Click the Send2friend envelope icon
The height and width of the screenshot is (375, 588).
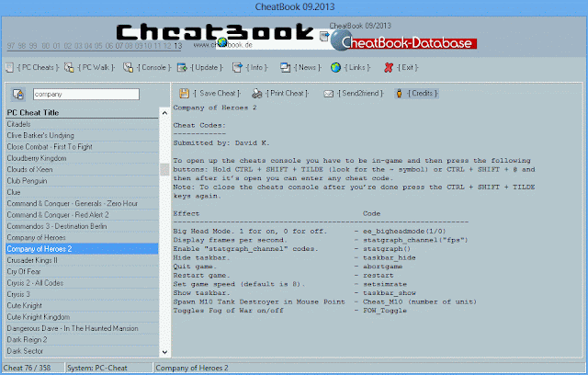[x=329, y=94]
